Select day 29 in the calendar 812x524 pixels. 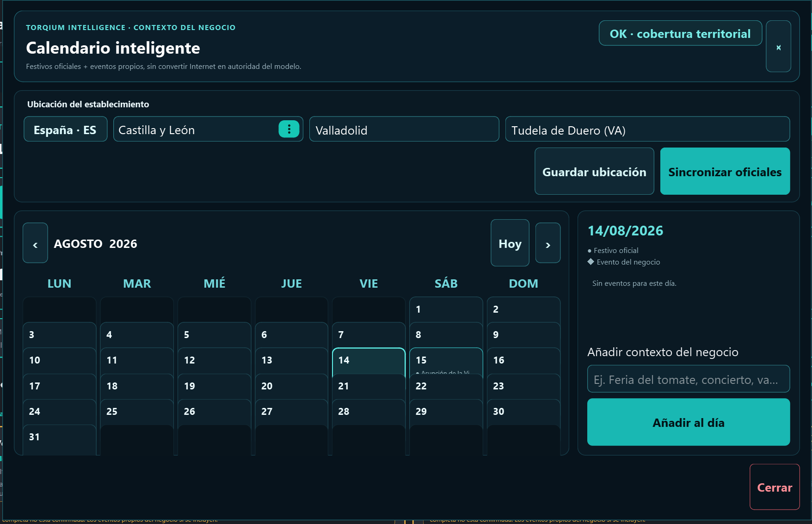pos(446,412)
